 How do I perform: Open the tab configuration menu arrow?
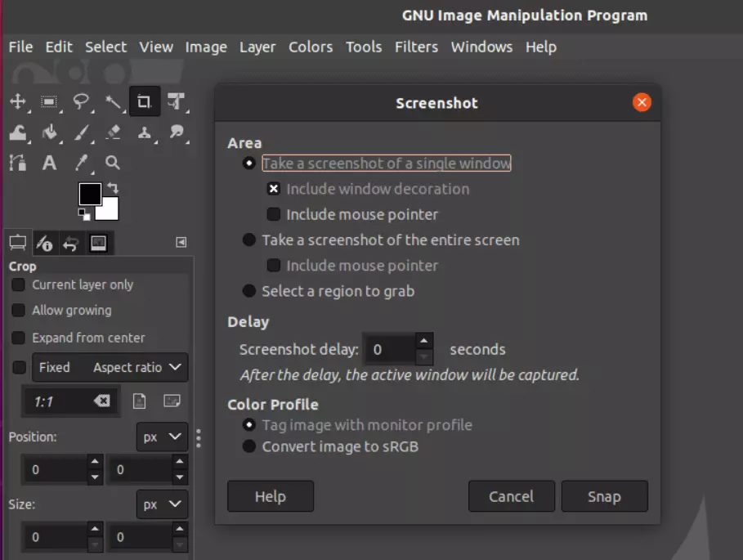pos(181,243)
